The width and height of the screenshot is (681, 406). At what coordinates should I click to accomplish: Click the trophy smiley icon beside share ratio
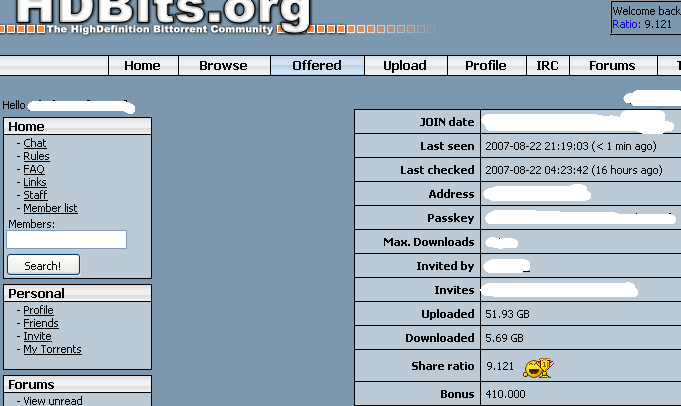[538, 367]
